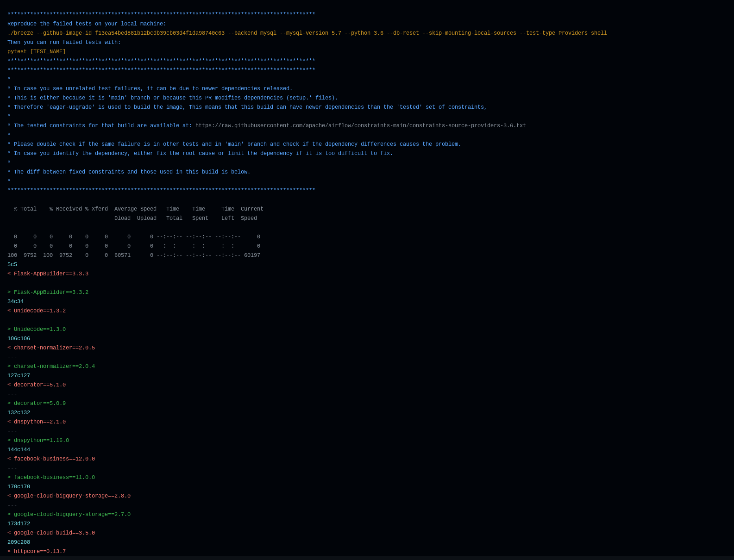
Task: Click the diff marker '132c132'
Action: 19,413
